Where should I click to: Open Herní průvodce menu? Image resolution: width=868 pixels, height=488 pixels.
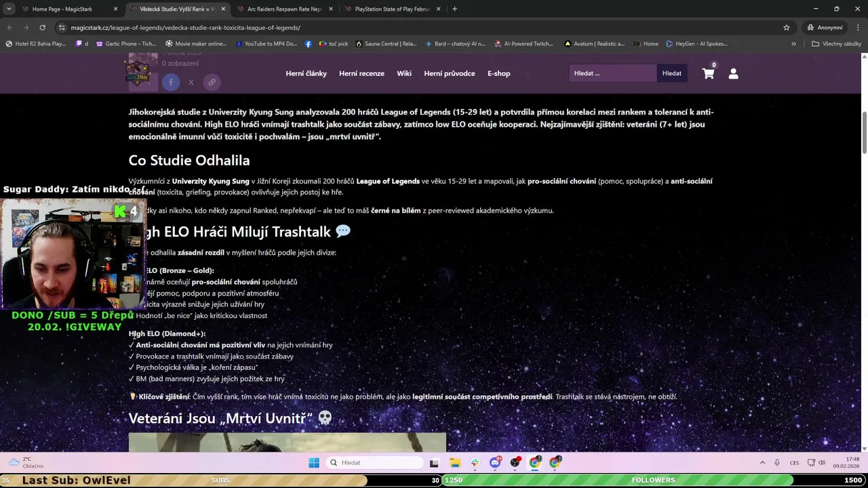[x=449, y=73]
